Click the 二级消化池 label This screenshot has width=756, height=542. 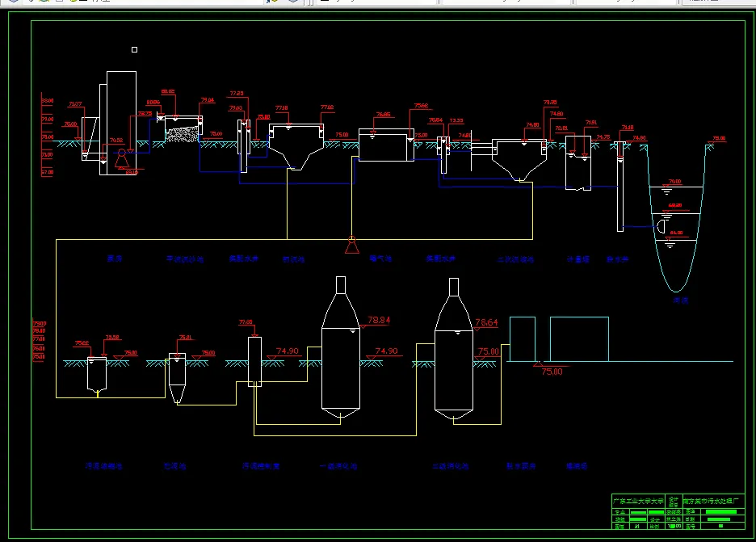click(x=451, y=466)
